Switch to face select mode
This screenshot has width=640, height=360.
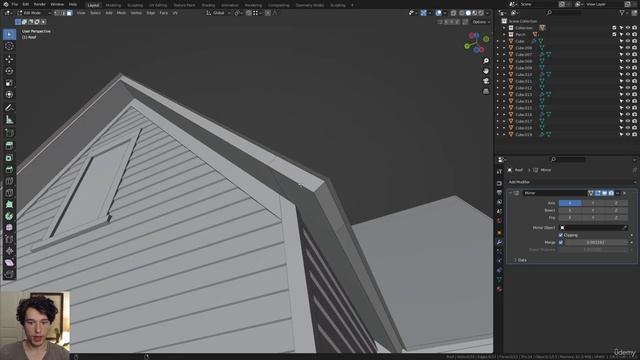coord(69,13)
